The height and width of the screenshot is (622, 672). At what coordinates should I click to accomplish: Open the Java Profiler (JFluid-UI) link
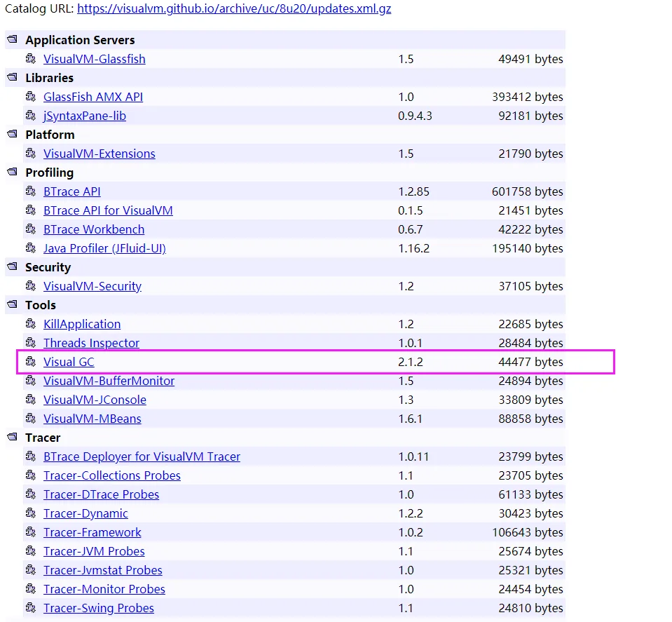pyautogui.click(x=104, y=248)
